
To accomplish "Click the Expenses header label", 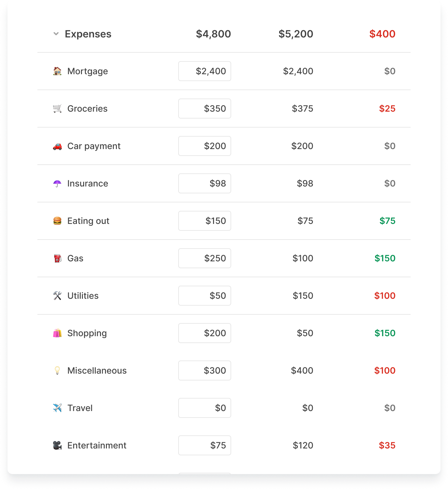I will 88,34.
